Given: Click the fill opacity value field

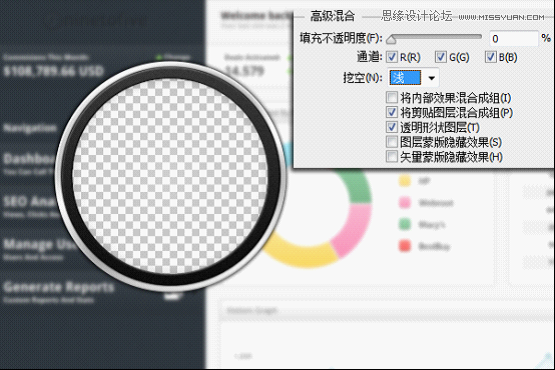Looking at the screenshot, I should click(514, 38).
